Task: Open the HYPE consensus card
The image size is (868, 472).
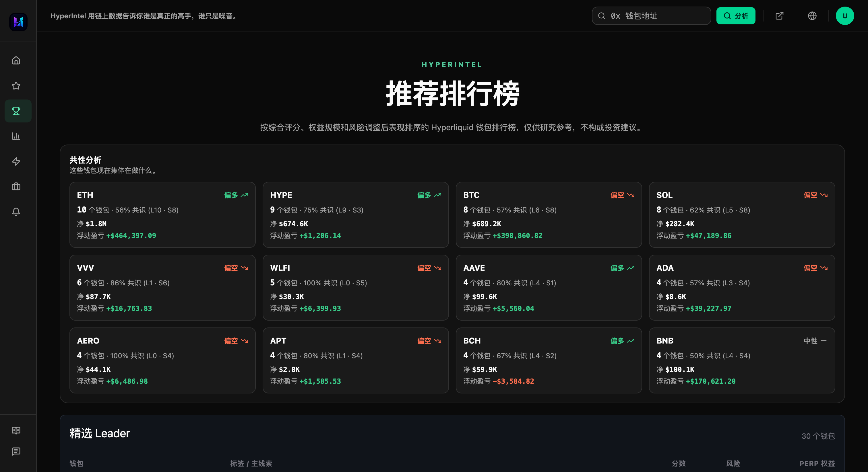Action: pyautogui.click(x=355, y=215)
